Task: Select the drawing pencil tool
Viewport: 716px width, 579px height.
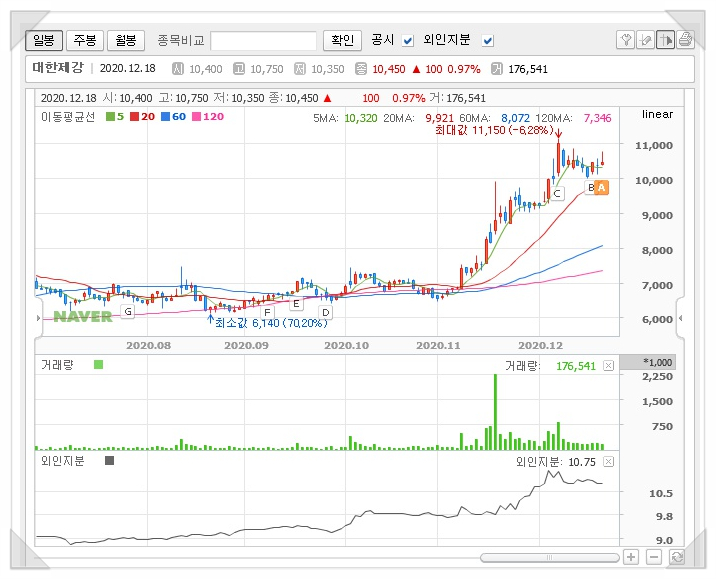Action: click(x=646, y=40)
